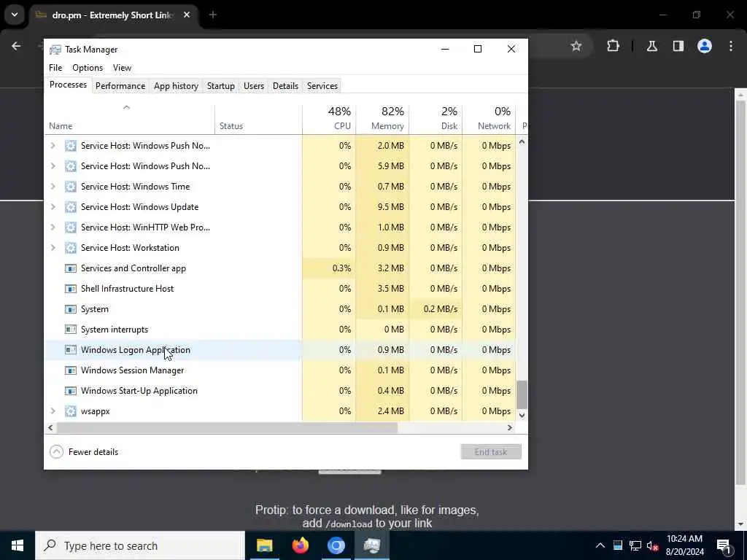Switch to the Startup tab
Image resolution: width=747 pixels, height=560 pixels.
pyautogui.click(x=220, y=86)
